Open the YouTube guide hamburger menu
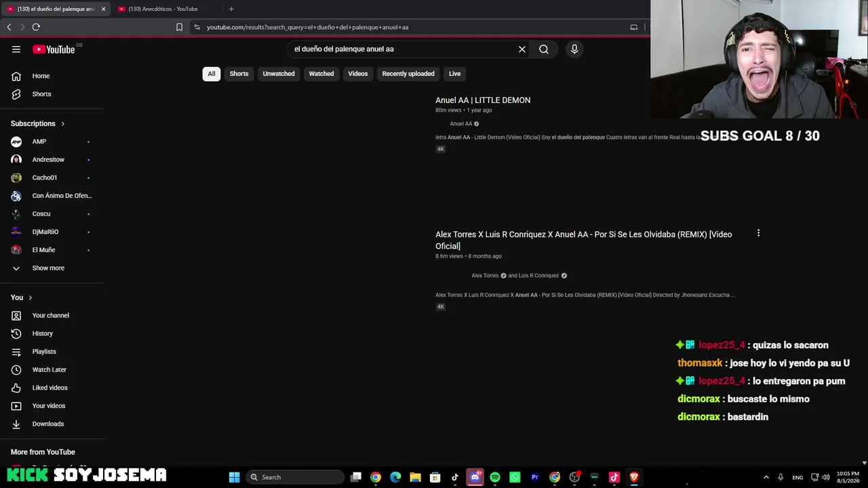 coord(16,49)
